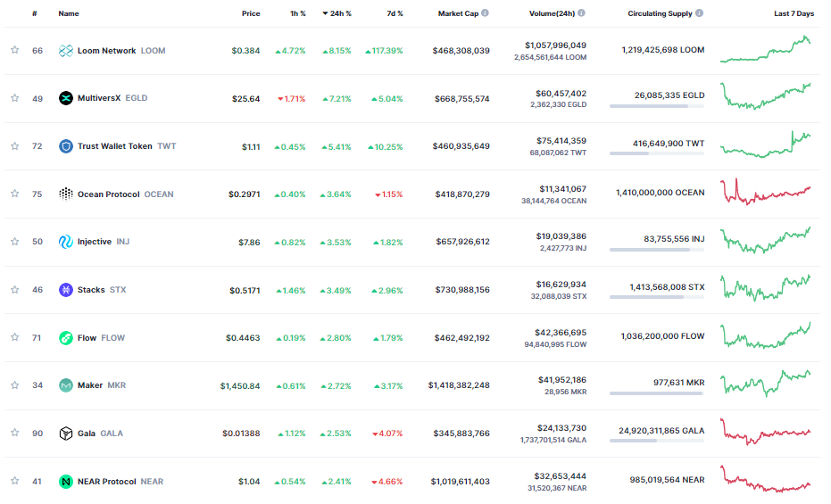Click the Gala supply progress bar
Screen dimensions: 831x504
657,441
